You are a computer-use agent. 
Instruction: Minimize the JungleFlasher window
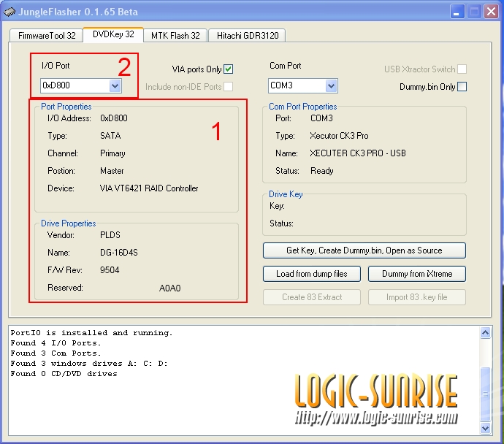(457, 12)
